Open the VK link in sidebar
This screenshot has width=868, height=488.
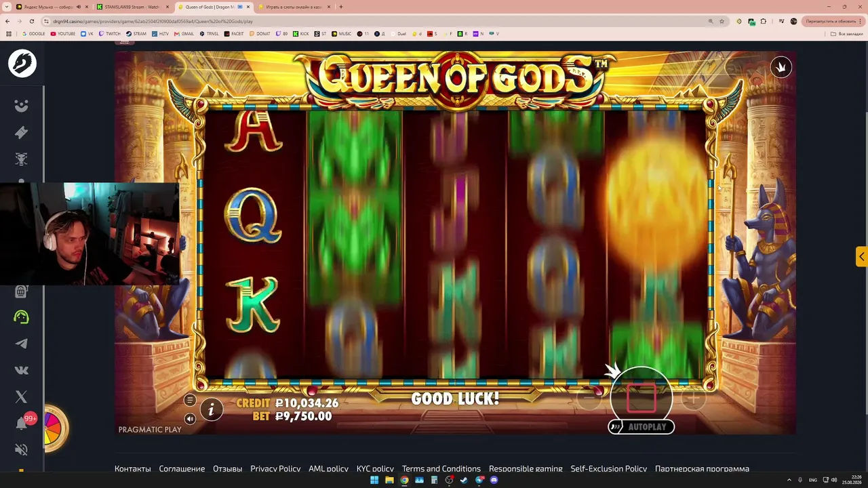[22, 370]
